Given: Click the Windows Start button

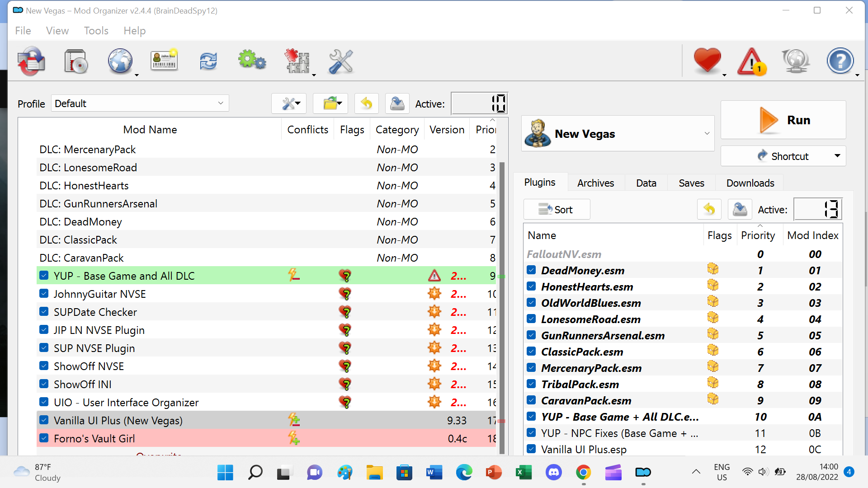Looking at the screenshot, I should tap(225, 473).
